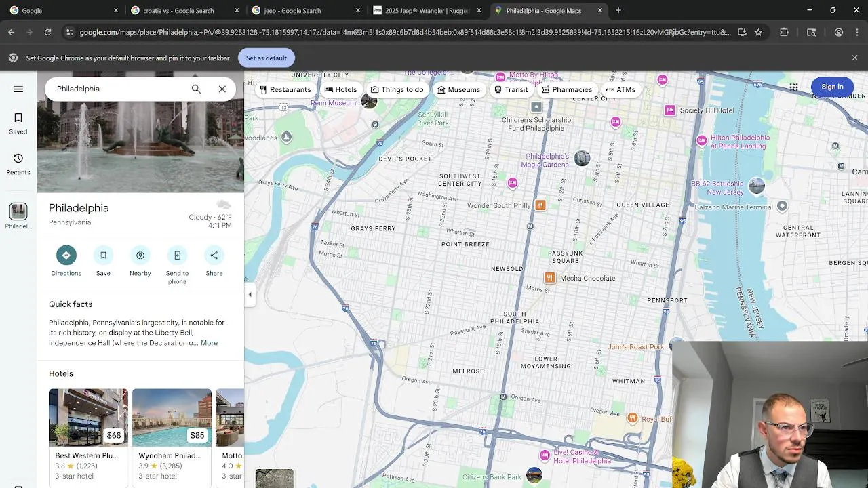
Task: Click the browser back arrow
Action: tap(11, 32)
